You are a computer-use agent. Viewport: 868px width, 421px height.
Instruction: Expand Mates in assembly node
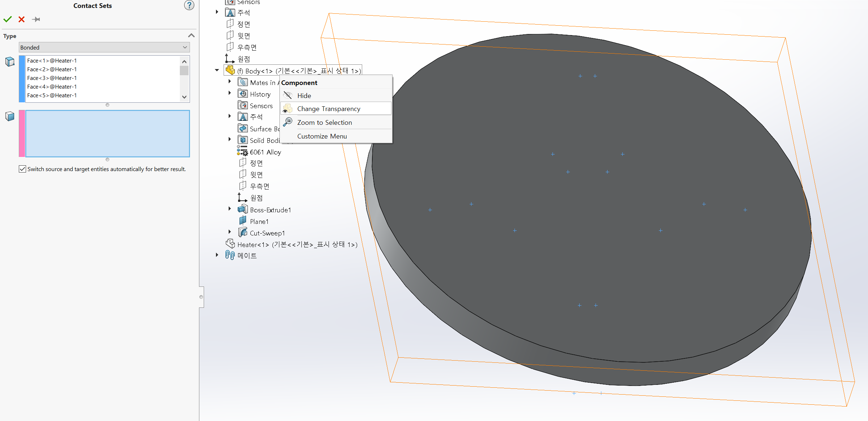pos(230,82)
